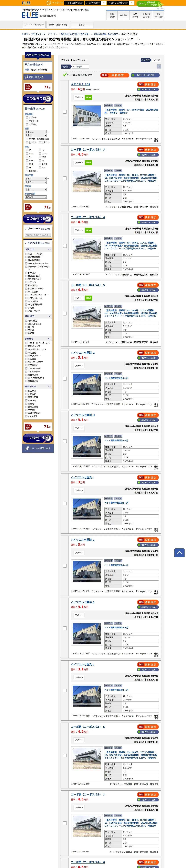
Task: Click speech bubble icon on 路線・駅を変更
Action: (26, 77)
